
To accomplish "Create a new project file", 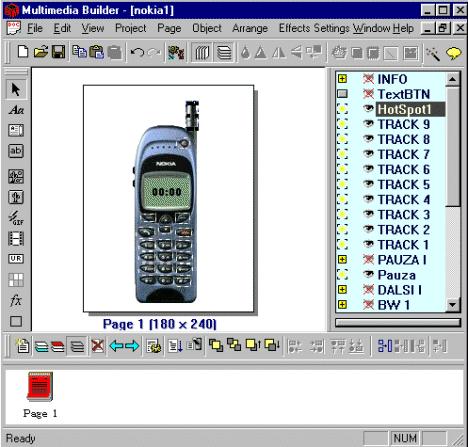I will [x=23, y=52].
